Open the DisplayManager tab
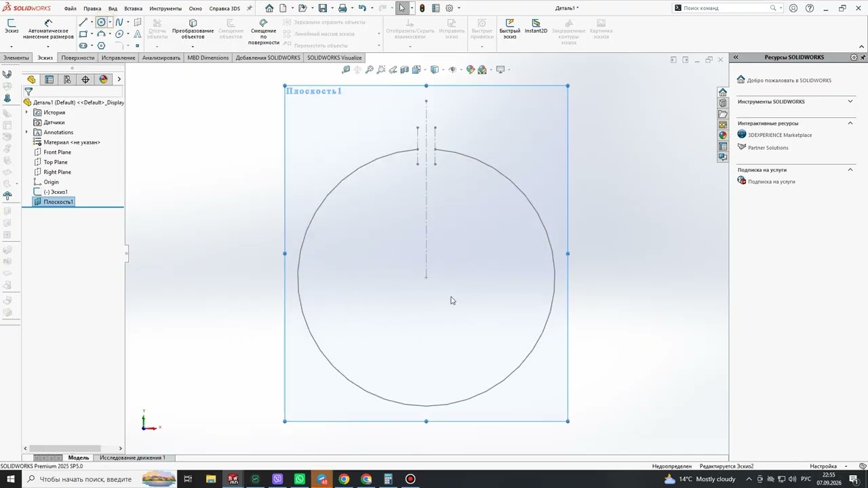The height and width of the screenshot is (488, 868). pyautogui.click(x=103, y=79)
